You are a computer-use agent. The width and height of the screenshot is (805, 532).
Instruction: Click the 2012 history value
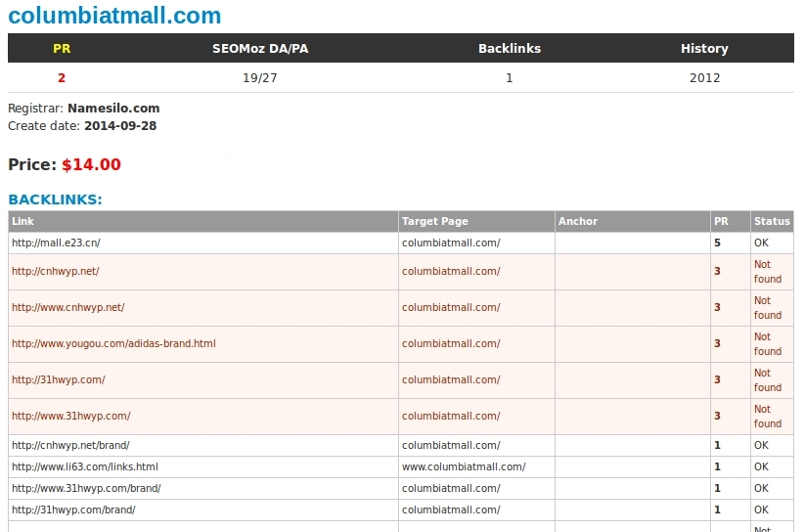[x=704, y=78]
